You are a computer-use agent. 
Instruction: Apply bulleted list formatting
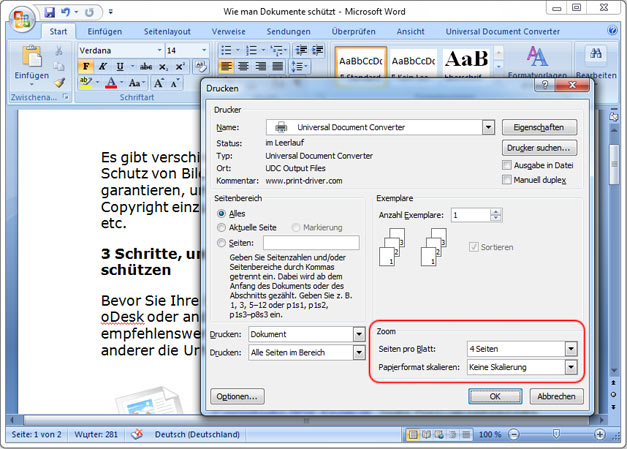tap(226, 50)
